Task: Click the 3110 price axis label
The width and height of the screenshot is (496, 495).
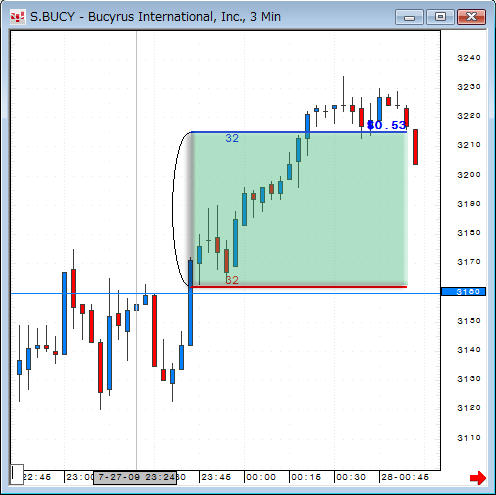Action: click(469, 438)
